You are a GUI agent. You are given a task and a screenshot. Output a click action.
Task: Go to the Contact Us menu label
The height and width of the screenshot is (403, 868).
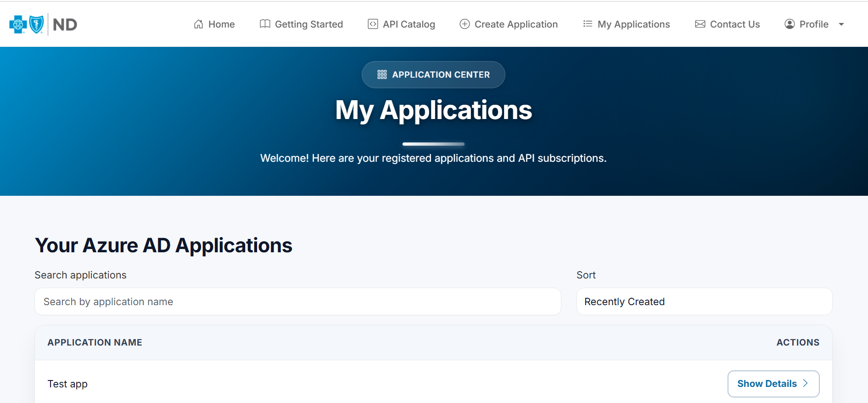[x=734, y=24]
